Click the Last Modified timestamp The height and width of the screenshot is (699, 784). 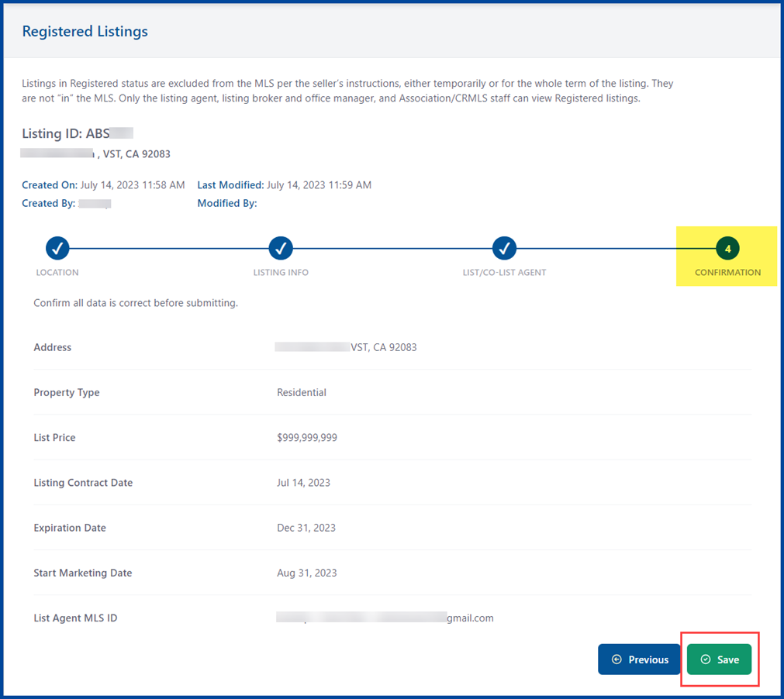(319, 185)
